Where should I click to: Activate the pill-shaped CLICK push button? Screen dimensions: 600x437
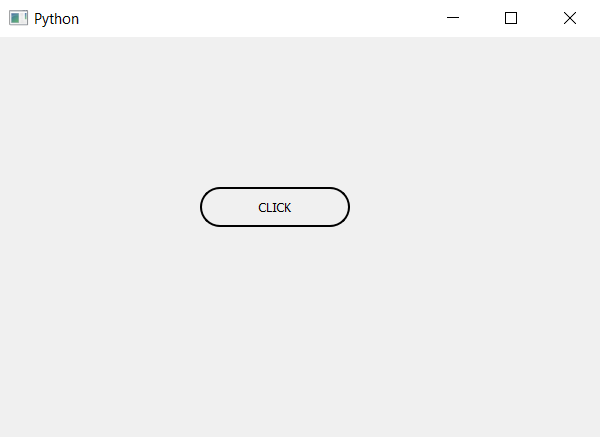click(x=275, y=207)
